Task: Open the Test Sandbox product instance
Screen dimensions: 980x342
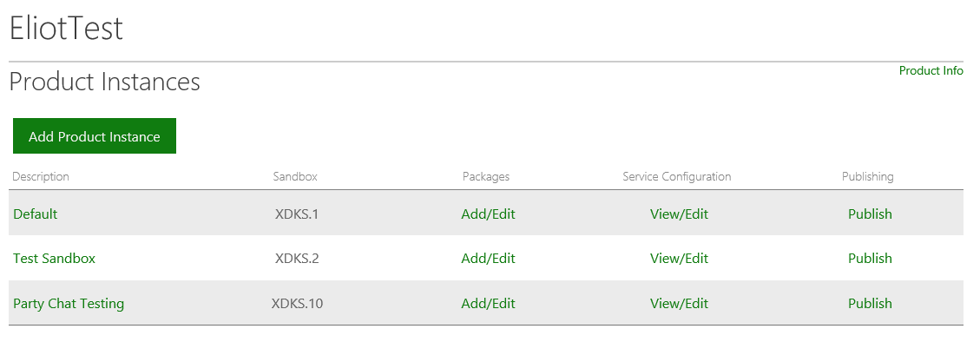Action: pos(55,258)
